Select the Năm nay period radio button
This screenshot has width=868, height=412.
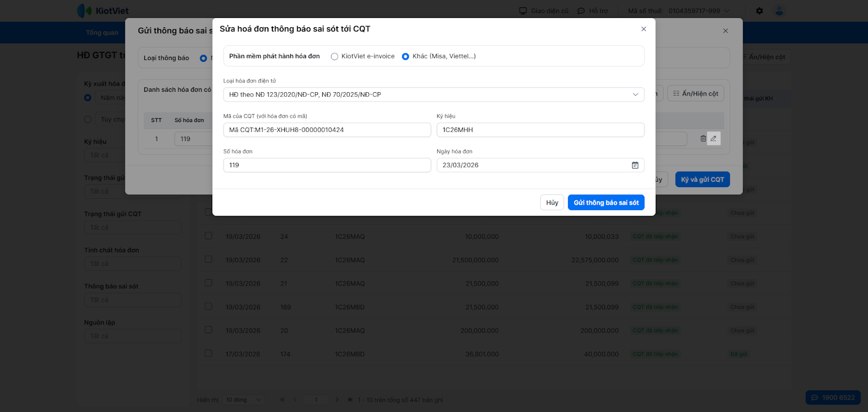87,98
